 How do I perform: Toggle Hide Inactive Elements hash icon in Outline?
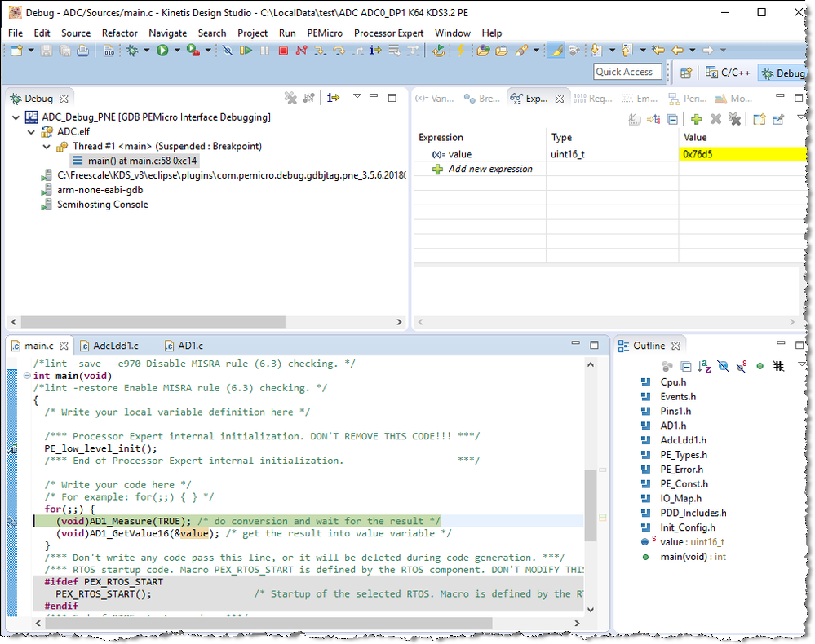pos(778,366)
